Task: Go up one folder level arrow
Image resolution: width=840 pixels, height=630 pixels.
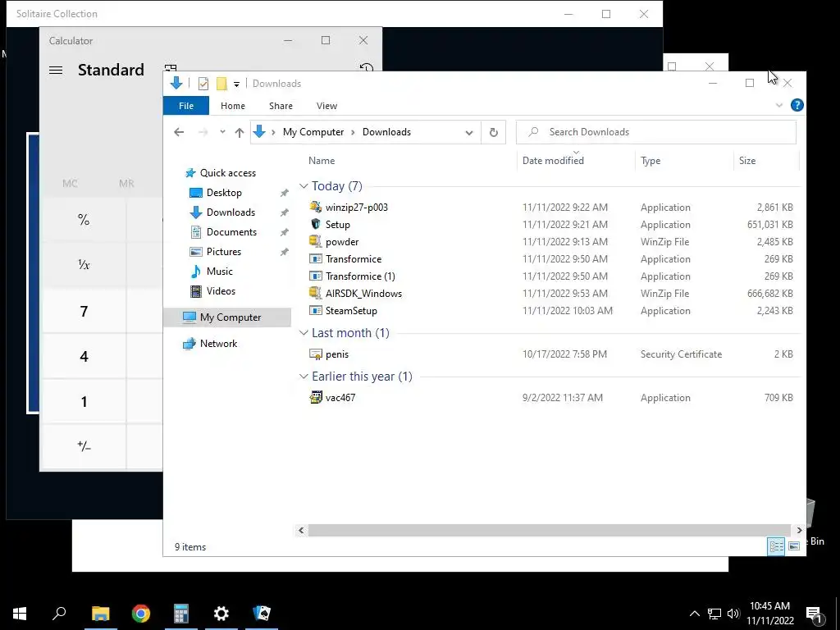Action: pyautogui.click(x=240, y=132)
